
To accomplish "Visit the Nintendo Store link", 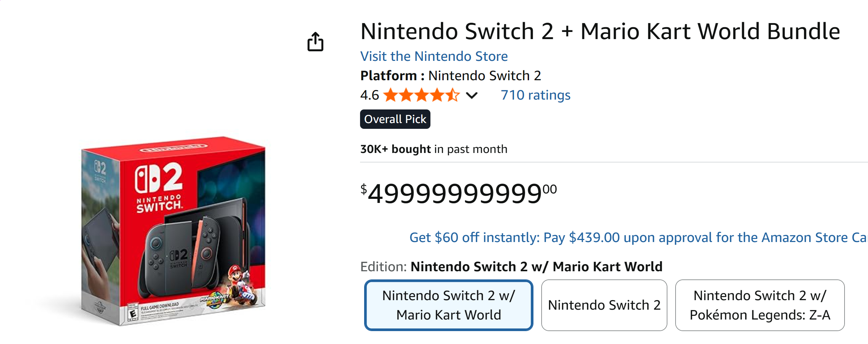I will pyautogui.click(x=434, y=56).
